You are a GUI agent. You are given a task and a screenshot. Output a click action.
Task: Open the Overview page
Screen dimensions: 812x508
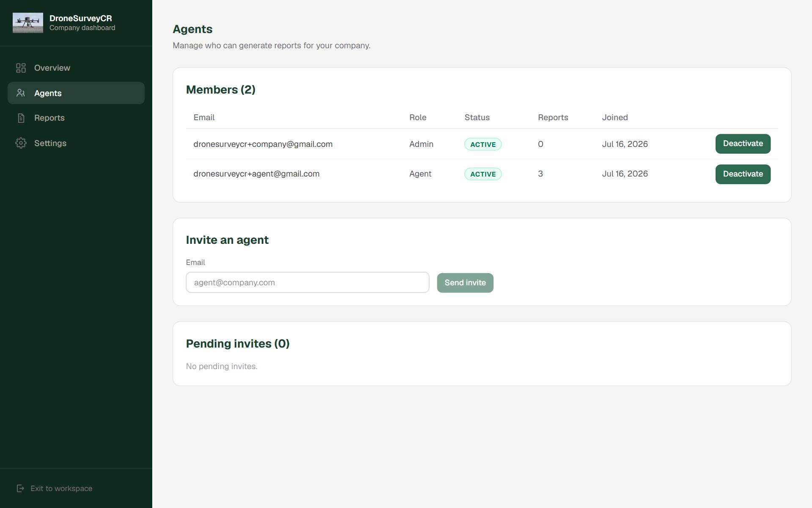(76, 68)
